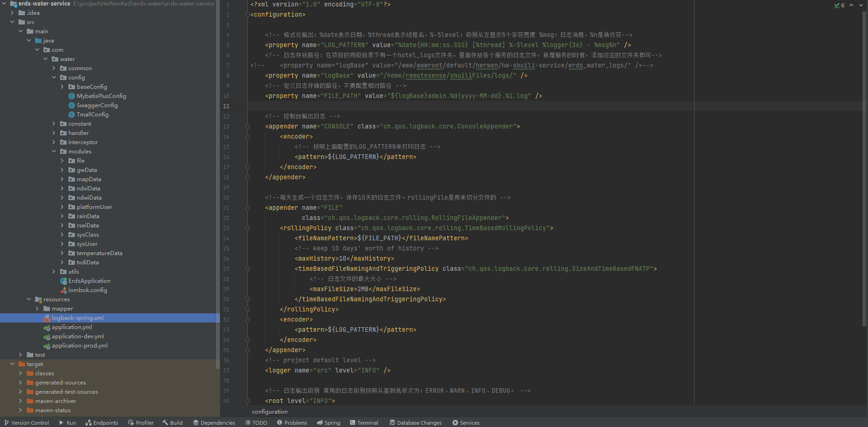Select SwaggerConfig in project tree
Screen dimensions: 868x427
tap(97, 105)
